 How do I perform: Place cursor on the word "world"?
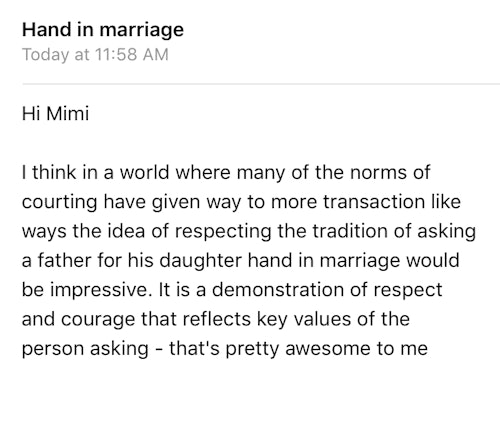point(145,173)
